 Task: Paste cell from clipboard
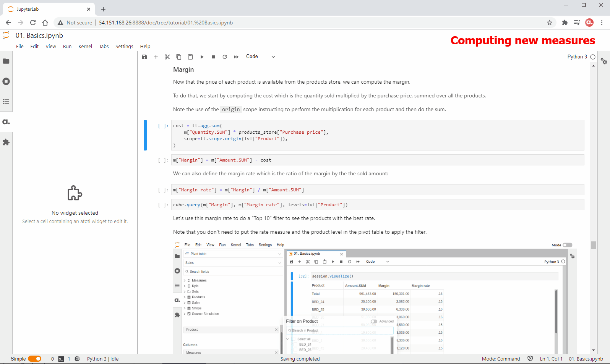coord(190,57)
